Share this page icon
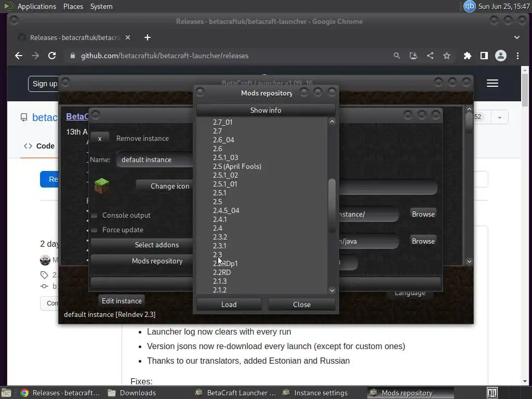The height and width of the screenshot is (399, 532). pyautogui.click(x=430, y=56)
